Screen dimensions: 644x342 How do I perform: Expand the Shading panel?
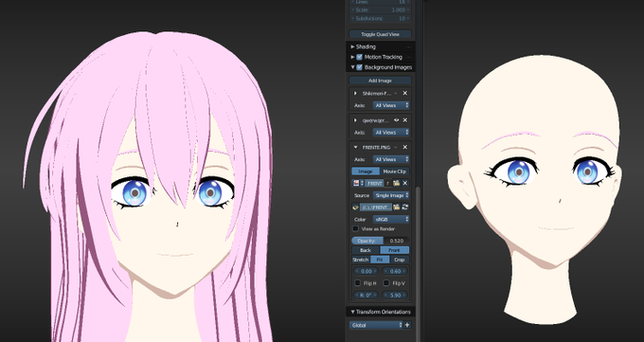352,46
